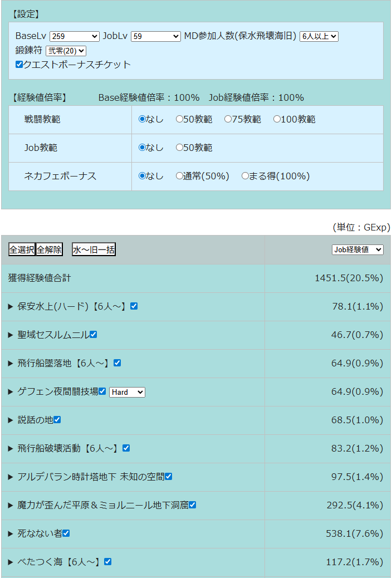Change the Job経験値 display dropdown

tap(357, 249)
